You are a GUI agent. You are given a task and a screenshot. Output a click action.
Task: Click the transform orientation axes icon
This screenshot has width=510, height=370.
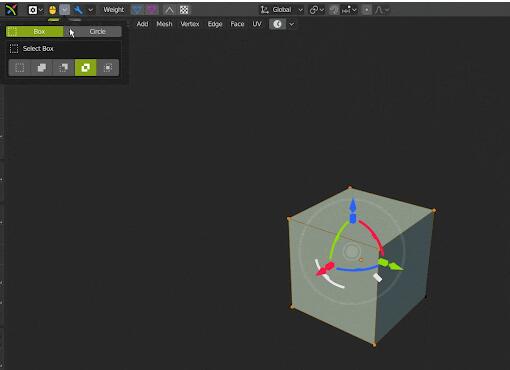[x=265, y=10]
